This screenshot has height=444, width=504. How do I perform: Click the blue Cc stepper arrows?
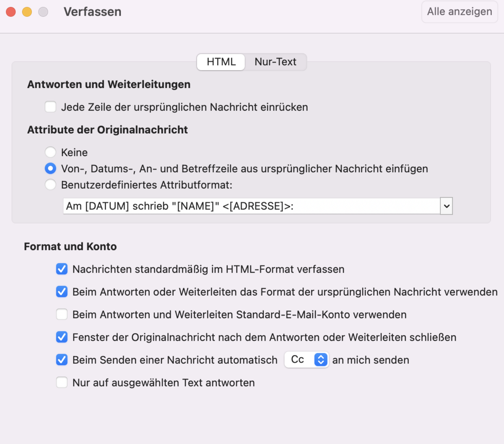point(321,359)
